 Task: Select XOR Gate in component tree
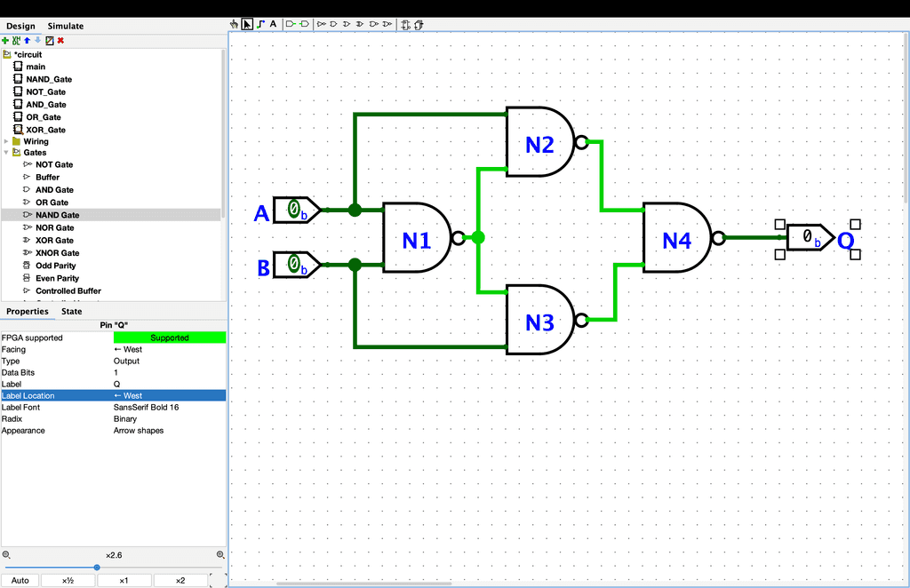point(54,241)
